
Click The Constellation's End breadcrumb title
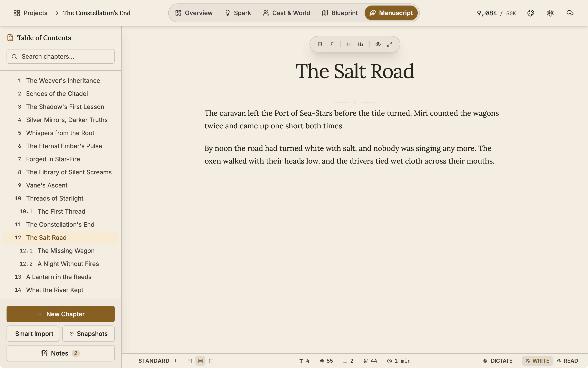(x=97, y=13)
